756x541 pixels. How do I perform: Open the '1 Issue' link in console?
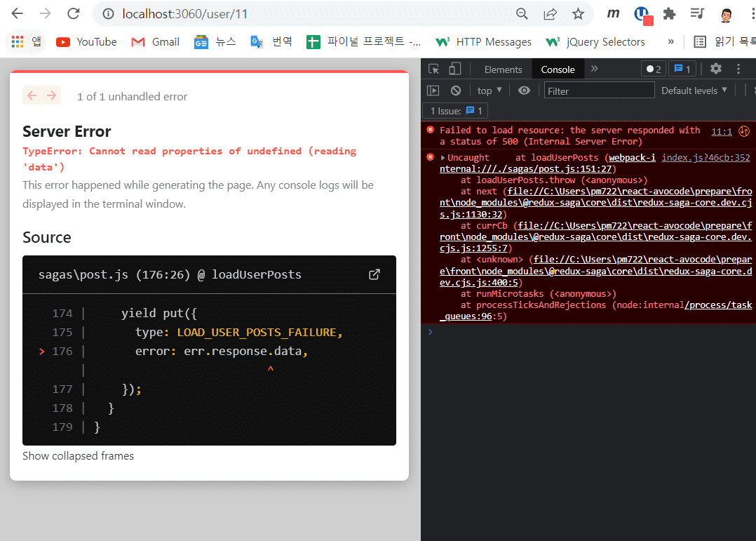pyautogui.click(x=455, y=111)
